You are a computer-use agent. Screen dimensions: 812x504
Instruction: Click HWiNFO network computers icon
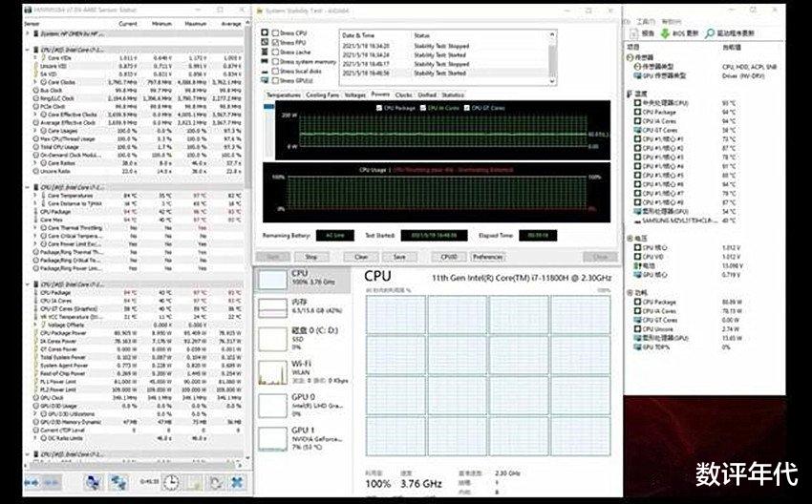[x=93, y=483]
